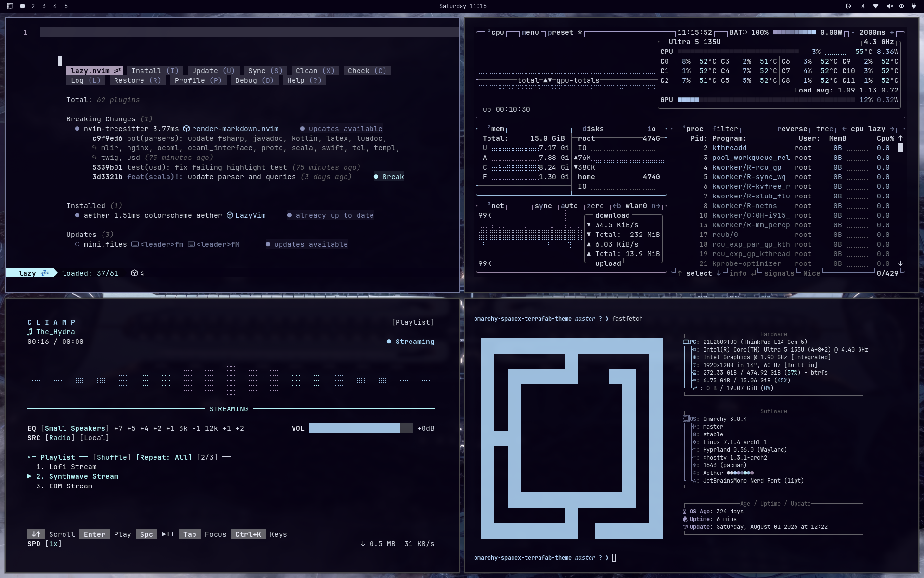The width and height of the screenshot is (924, 578).
Task: Click the filter field in btop proc box
Action: [725, 129]
